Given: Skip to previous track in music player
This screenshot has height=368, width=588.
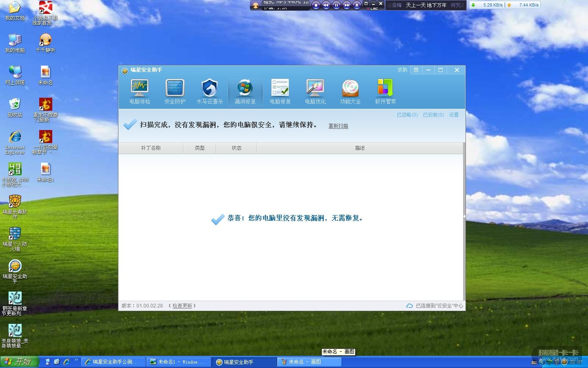Looking at the screenshot, I should coord(326,5).
